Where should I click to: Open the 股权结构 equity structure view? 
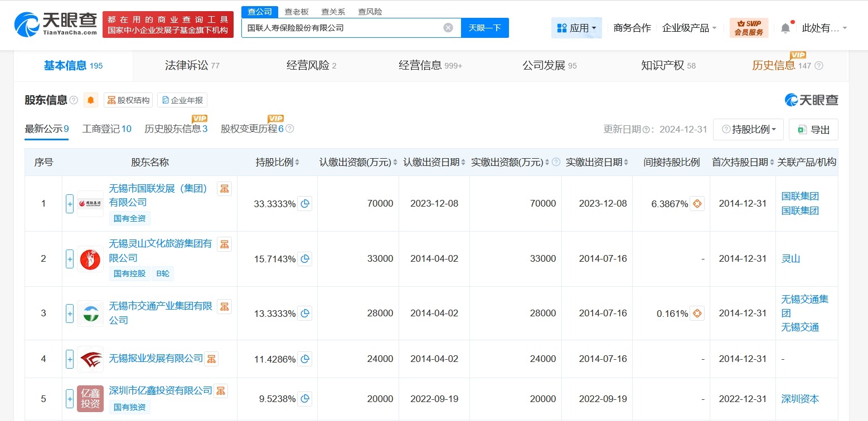(x=128, y=100)
